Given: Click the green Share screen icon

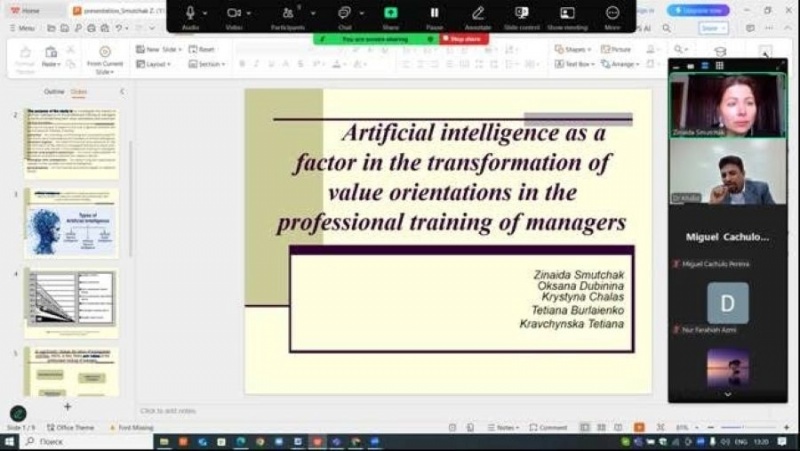Looking at the screenshot, I should (390, 13).
